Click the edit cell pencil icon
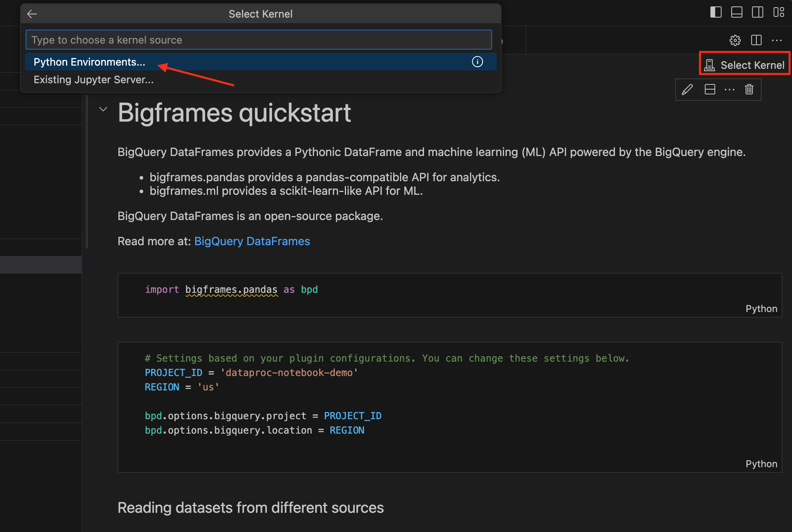 pos(688,89)
